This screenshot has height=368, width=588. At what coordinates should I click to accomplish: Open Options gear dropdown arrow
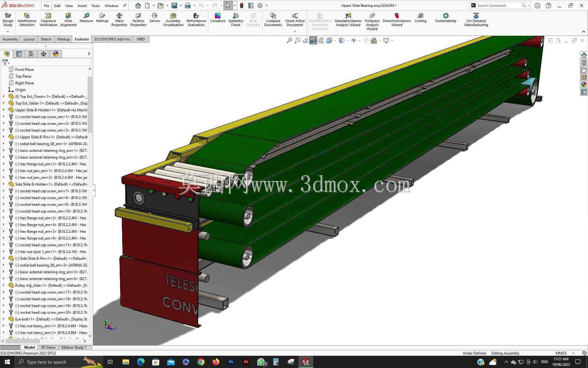pos(266,6)
